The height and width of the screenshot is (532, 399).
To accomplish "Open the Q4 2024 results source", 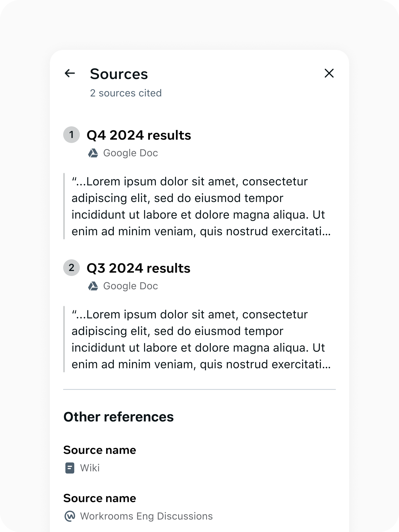I will pos(139,135).
